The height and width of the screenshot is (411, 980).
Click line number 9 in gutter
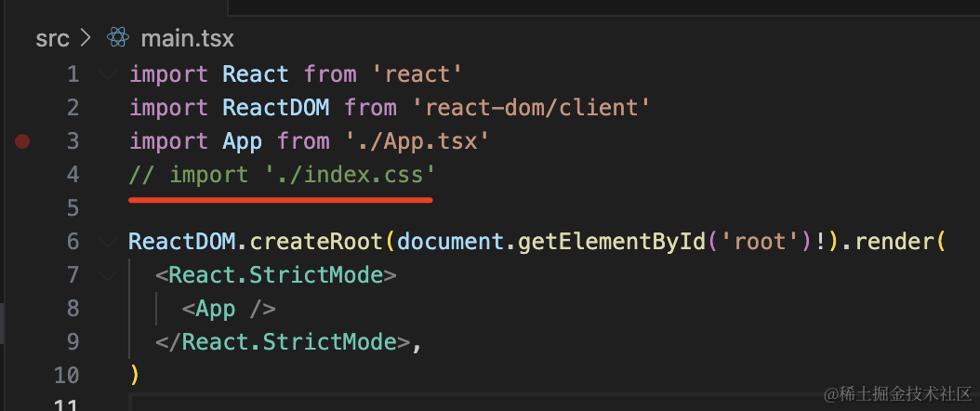[x=73, y=341]
